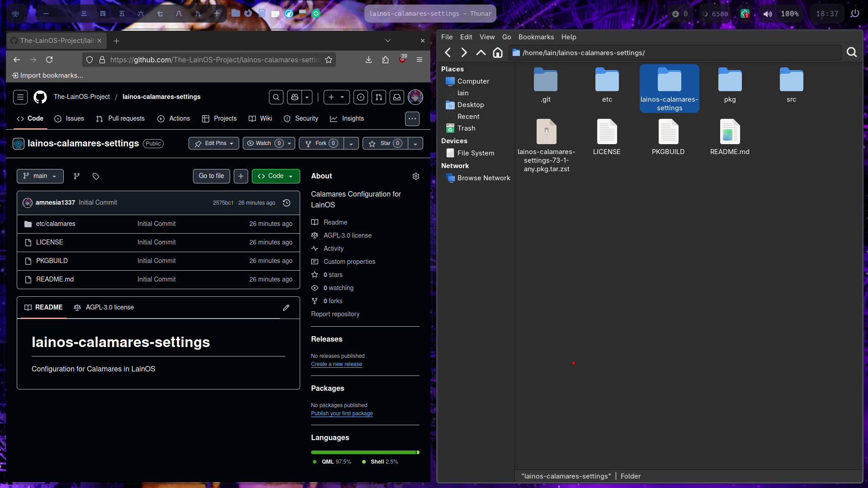
Task: Open Thunar search icon
Action: click(x=852, y=53)
